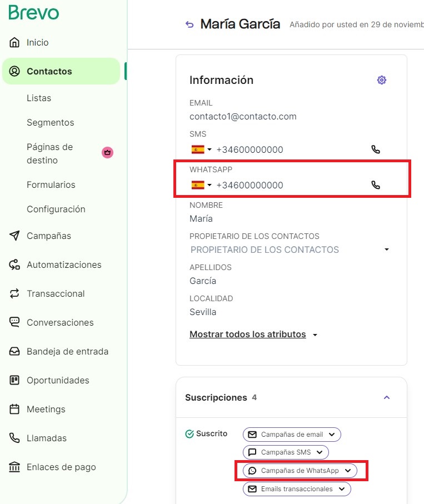This screenshot has height=504, width=424.
Task: Open Conversaciones in sidebar
Action: [60, 322]
